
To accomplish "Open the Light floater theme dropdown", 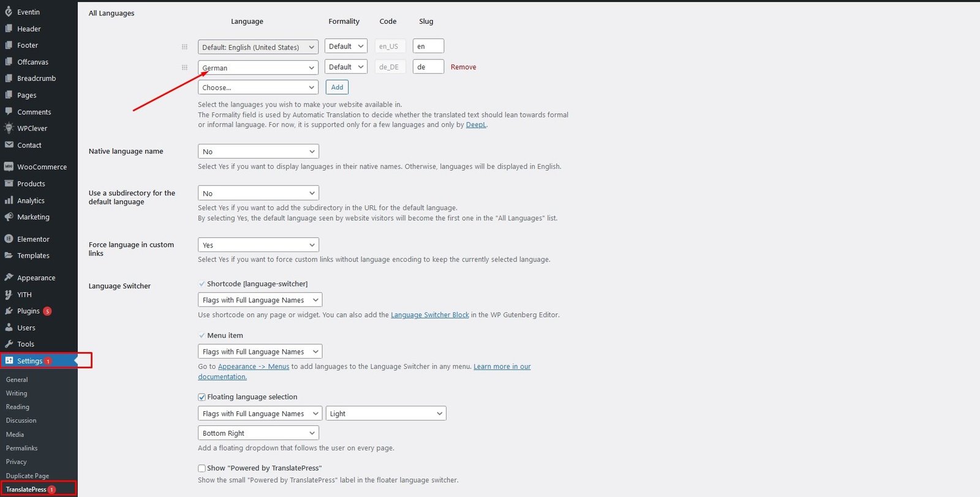I will pos(386,413).
